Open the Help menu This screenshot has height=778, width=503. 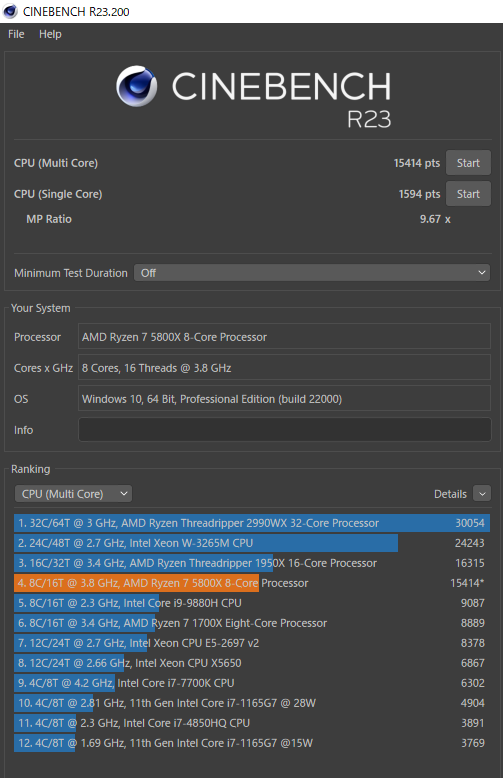[50, 34]
